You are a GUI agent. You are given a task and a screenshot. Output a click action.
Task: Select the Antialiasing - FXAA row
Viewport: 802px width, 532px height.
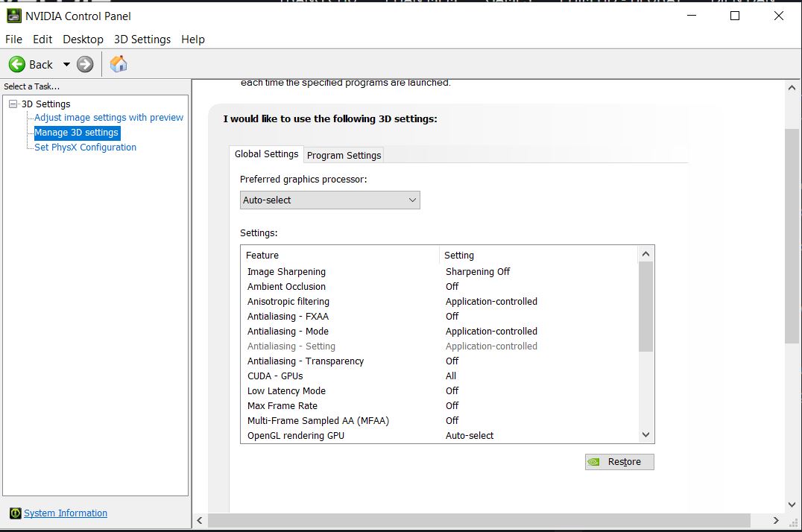pyautogui.click(x=440, y=316)
